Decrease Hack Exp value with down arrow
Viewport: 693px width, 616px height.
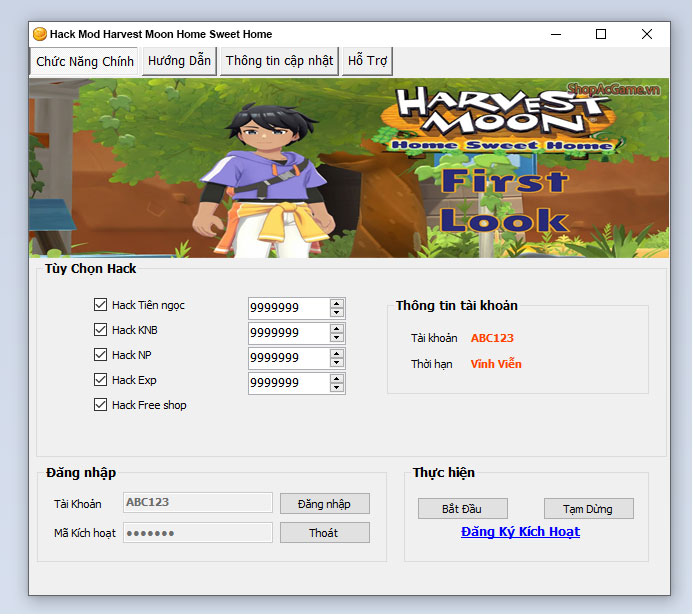click(x=337, y=388)
